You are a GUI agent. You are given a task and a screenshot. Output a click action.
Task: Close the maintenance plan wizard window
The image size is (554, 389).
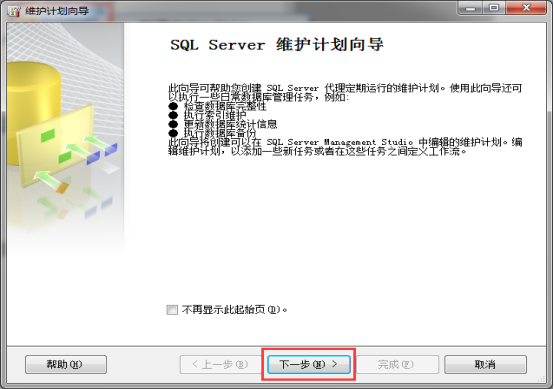coord(526,8)
